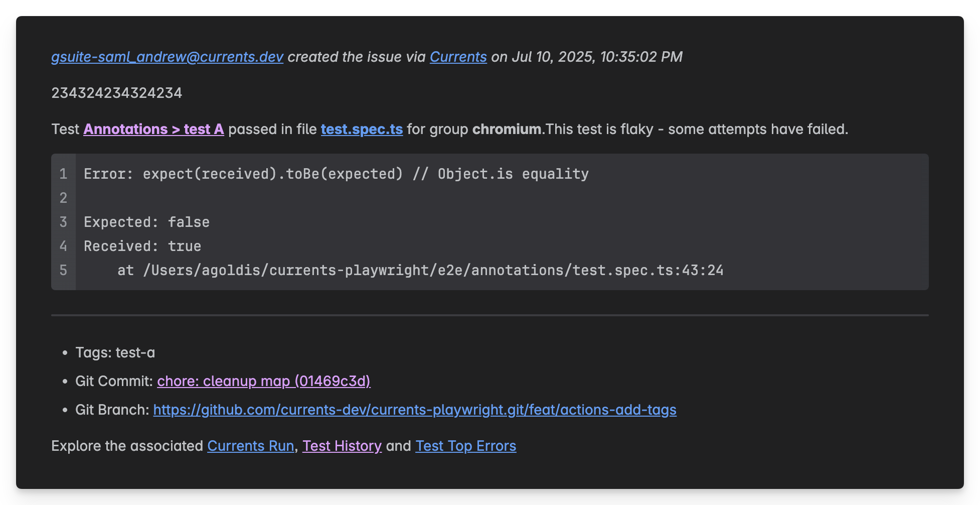Select line number 5 in the code block
Screen dimensions: 980x505
[63, 270]
